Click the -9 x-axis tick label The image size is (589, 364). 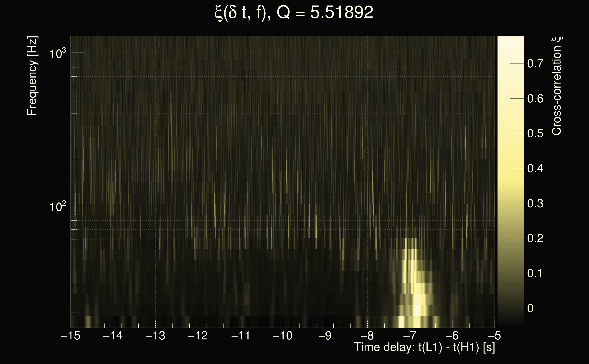tap(325, 336)
